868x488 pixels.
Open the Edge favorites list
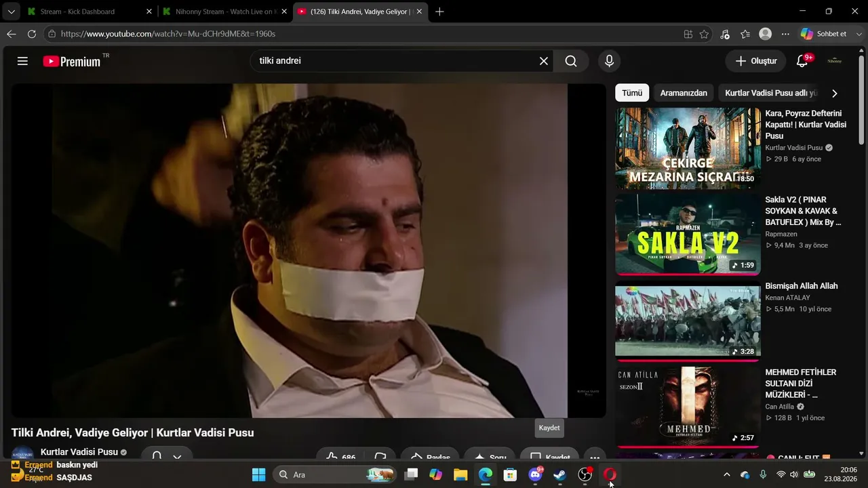(x=745, y=34)
